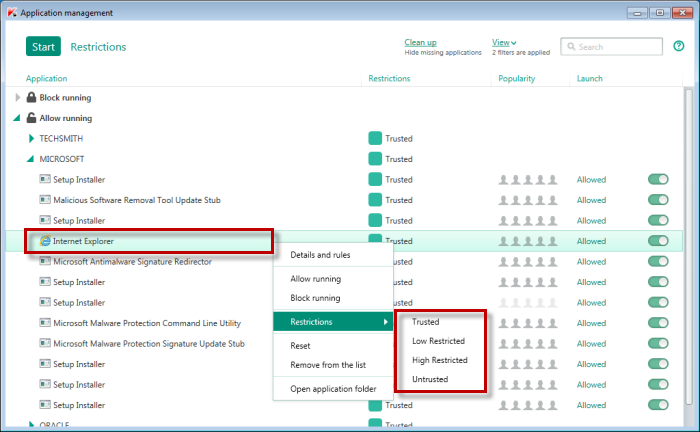Click the Kaspersky logo in title bar

tap(11, 12)
